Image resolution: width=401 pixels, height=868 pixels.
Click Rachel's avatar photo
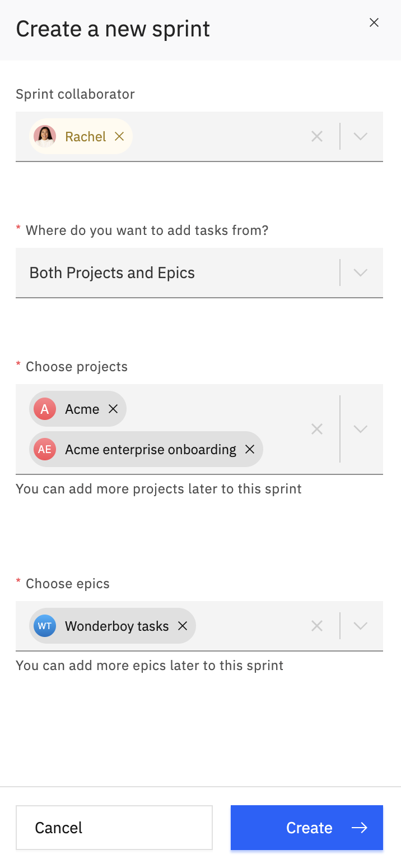pos(45,136)
